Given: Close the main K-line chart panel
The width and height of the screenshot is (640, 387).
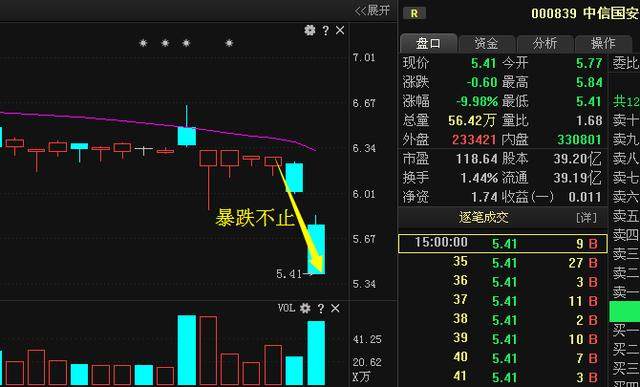Looking at the screenshot, I should 340,31.
